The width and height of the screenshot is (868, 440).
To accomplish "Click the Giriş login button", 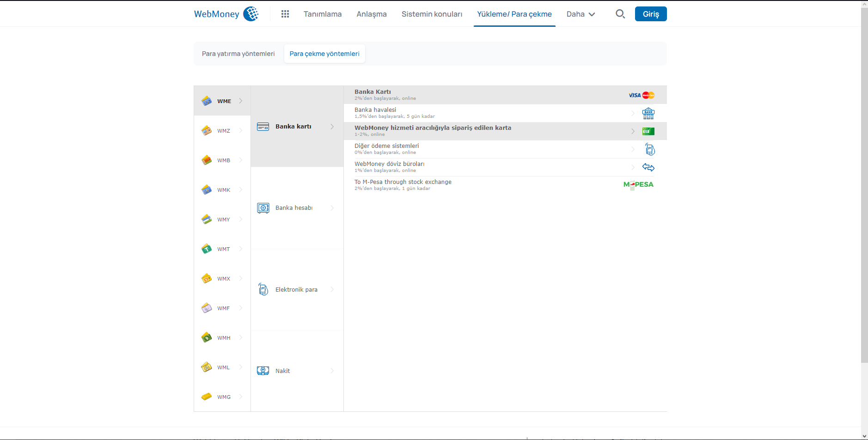I will [651, 14].
